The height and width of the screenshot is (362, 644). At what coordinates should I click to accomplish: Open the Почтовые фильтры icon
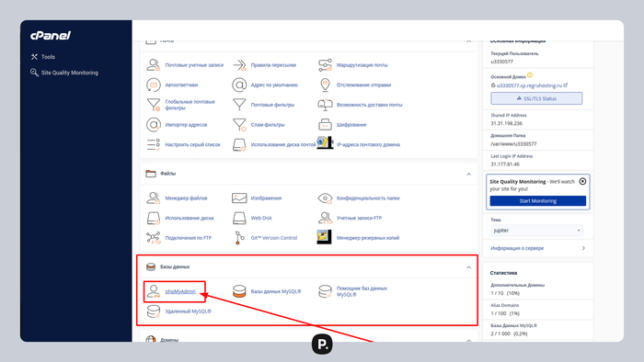(239, 105)
